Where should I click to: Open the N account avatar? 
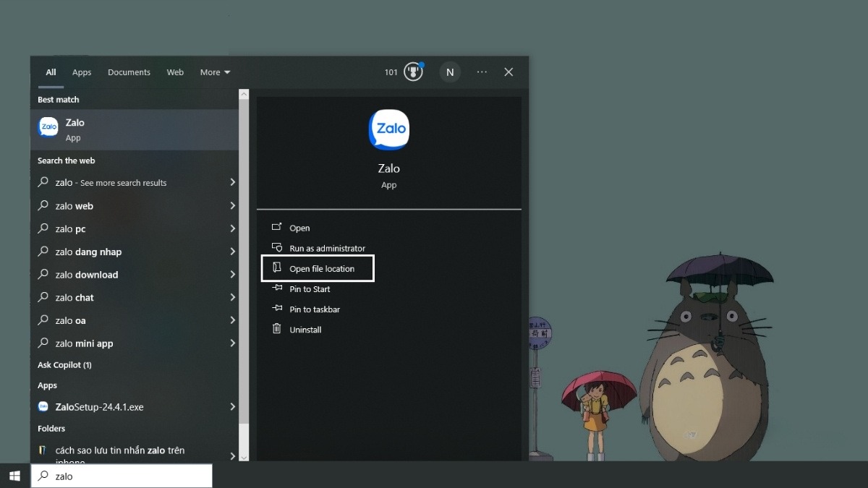click(450, 72)
